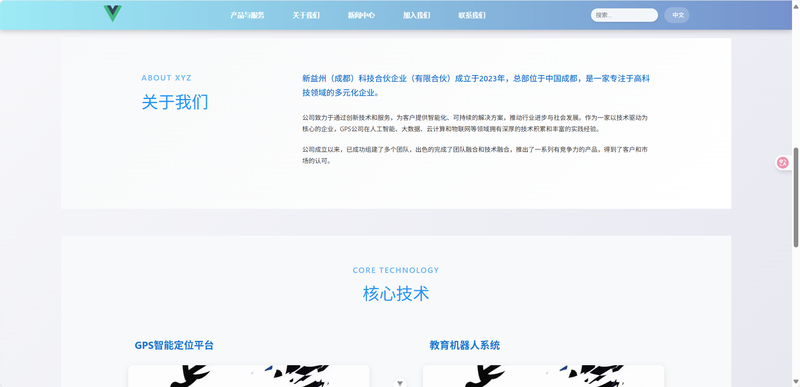Click the round down-chevron between cards
The image size is (800, 387).
[401, 382]
